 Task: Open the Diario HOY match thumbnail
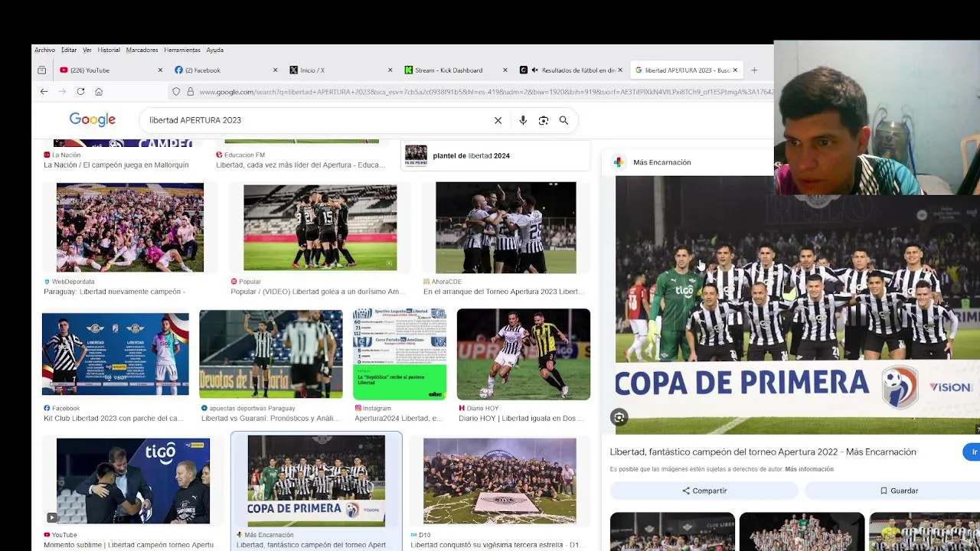524,354
